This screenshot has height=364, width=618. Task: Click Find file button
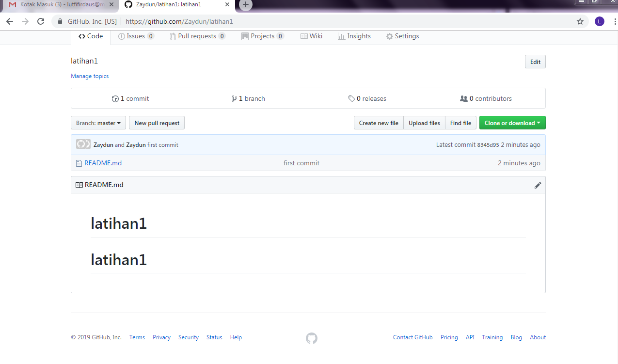pyautogui.click(x=460, y=123)
